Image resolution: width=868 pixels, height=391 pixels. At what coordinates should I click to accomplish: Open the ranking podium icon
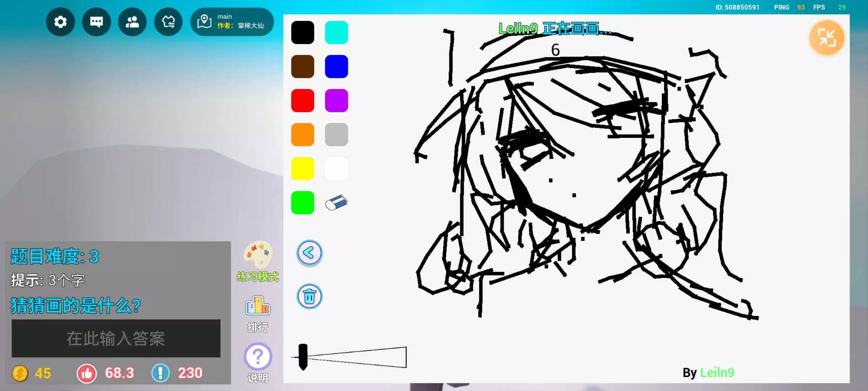click(258, 306)
